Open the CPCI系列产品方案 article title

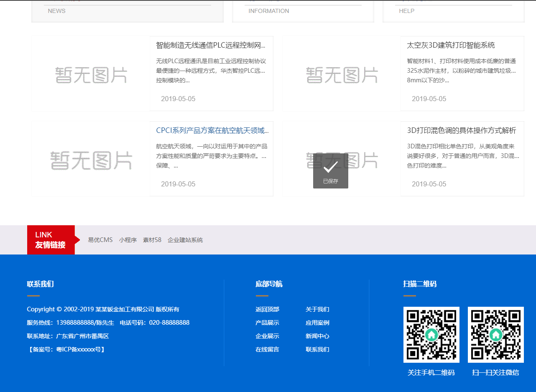click(x=212, y=130)
